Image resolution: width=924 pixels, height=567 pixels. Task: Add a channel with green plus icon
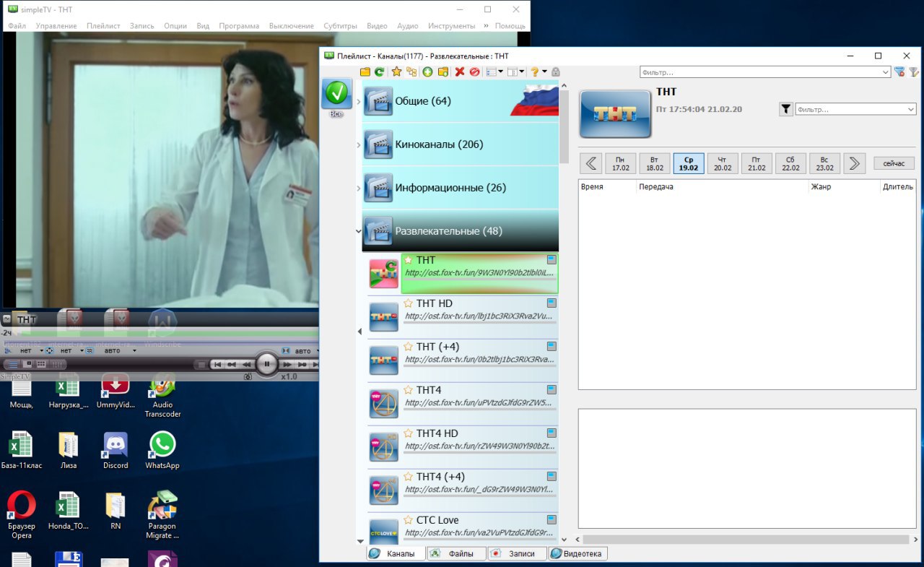click(x=427, y=72)
